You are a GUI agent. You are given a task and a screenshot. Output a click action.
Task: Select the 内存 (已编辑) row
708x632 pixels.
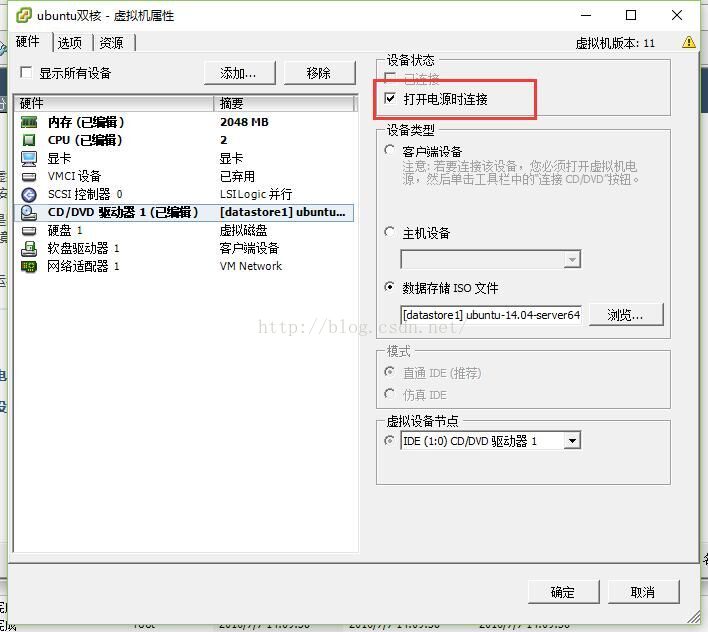[x=184, y=122]
